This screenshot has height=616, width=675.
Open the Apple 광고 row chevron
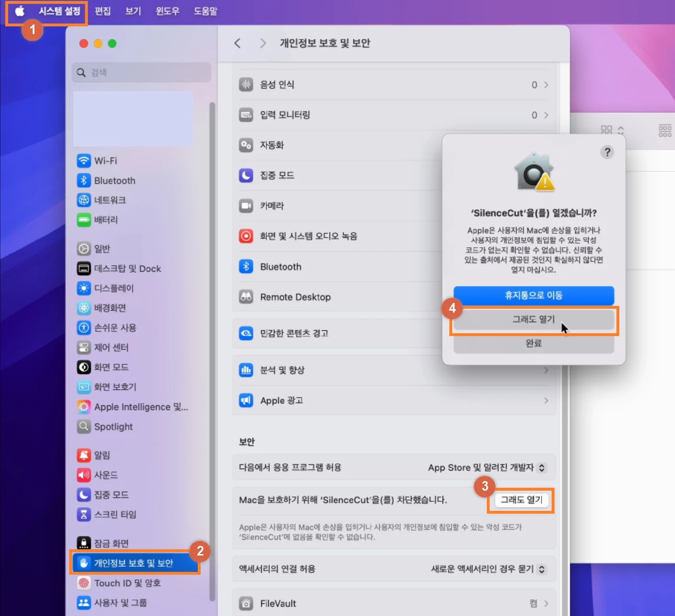[546, 400]
